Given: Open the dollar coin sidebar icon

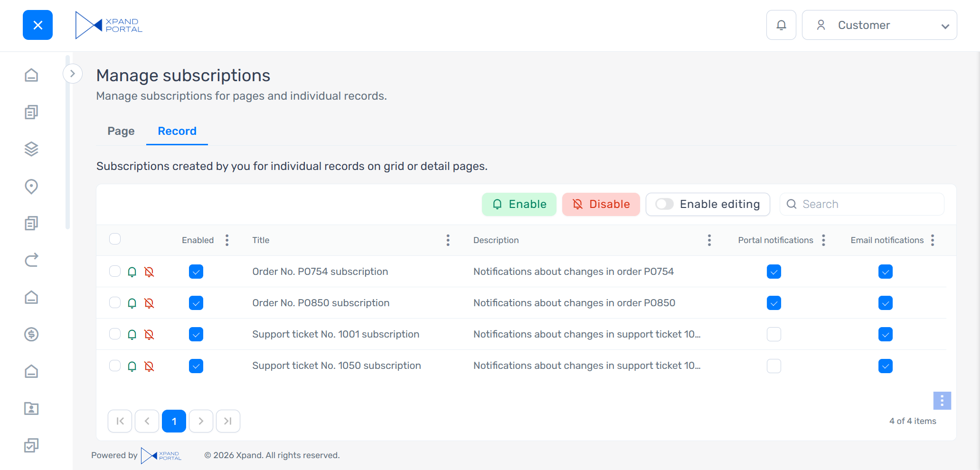Looking at the screenshot, I should pos(31,334).
